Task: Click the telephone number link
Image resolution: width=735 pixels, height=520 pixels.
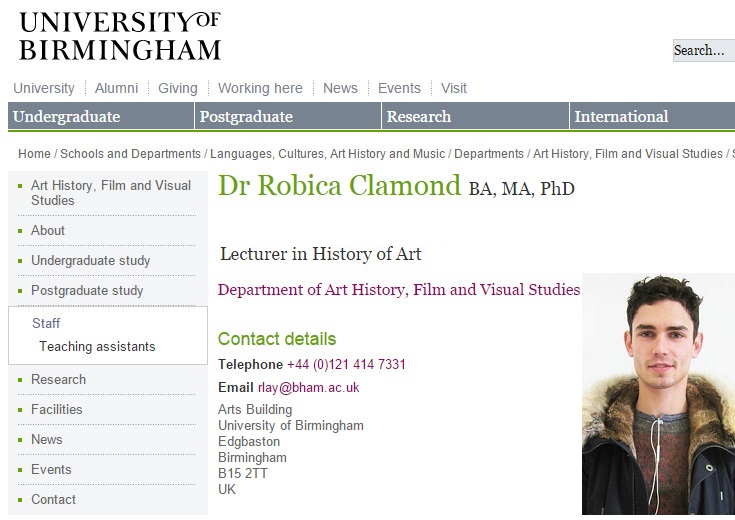Action: 346,364
